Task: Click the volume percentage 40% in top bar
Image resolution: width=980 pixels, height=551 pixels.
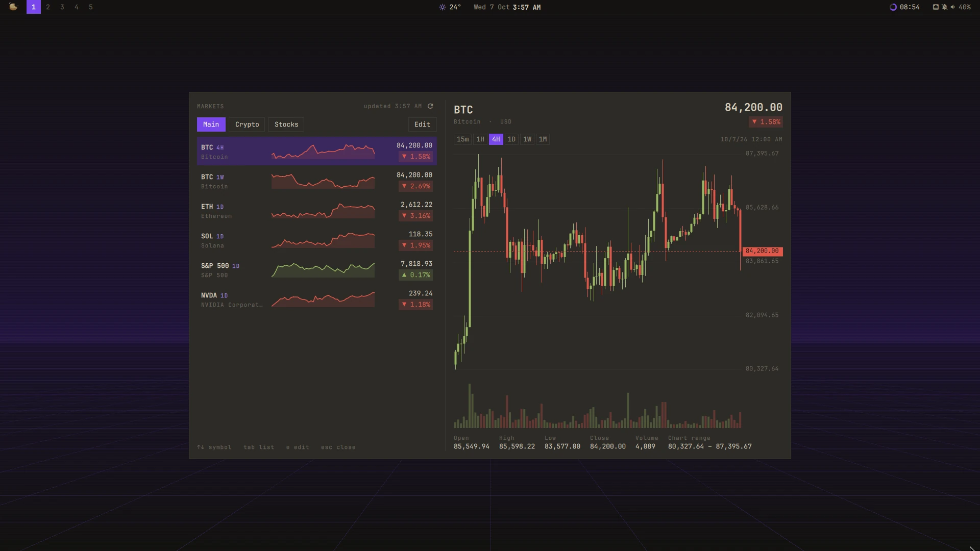Action: pyautogui.click(x=965, y=7)
